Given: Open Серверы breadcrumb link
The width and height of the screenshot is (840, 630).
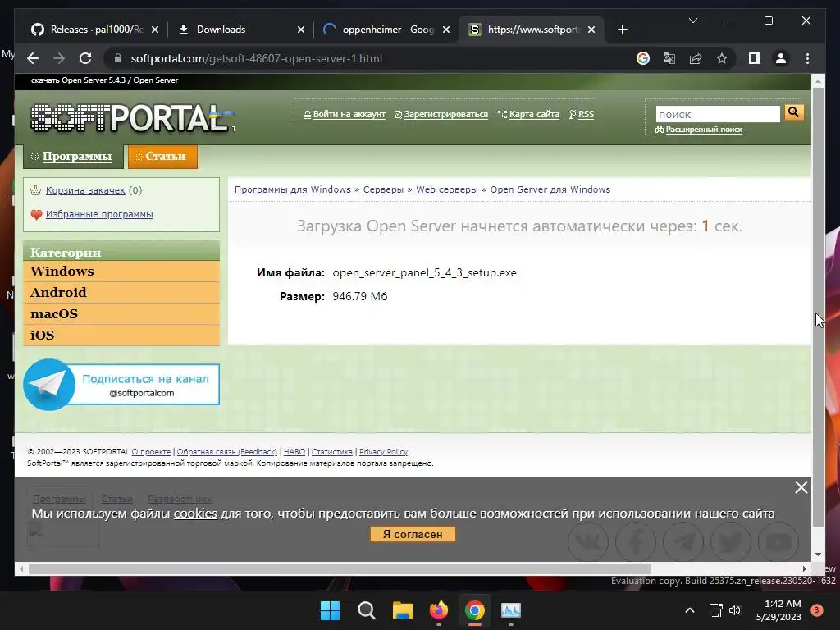Looking at the screenshot, I should [x=383, y=189].
